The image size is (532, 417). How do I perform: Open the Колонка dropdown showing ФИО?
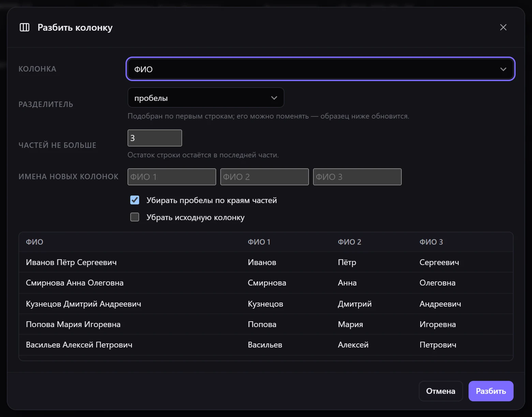point(320,69)
